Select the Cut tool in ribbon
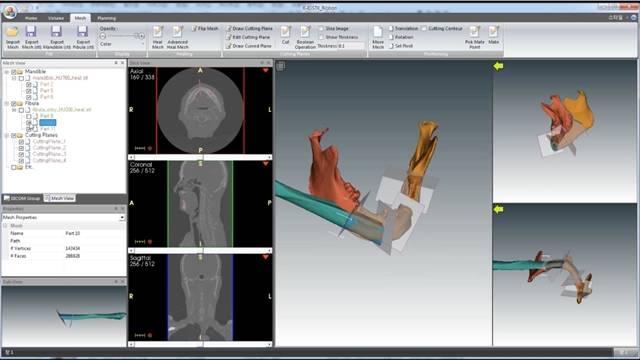This screenshot has width=640, height=360. pos(285,36)
